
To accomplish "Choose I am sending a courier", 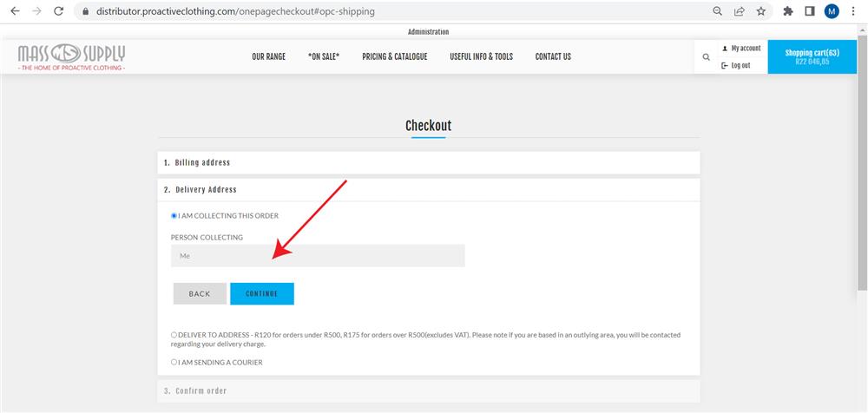I will click(x=174, y=363).
